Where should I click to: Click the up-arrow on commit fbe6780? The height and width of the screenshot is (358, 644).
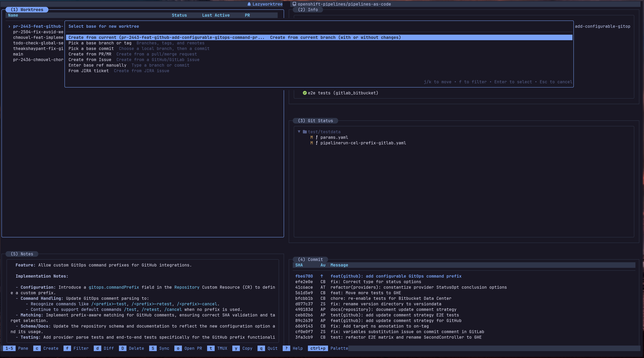(321, 276)
